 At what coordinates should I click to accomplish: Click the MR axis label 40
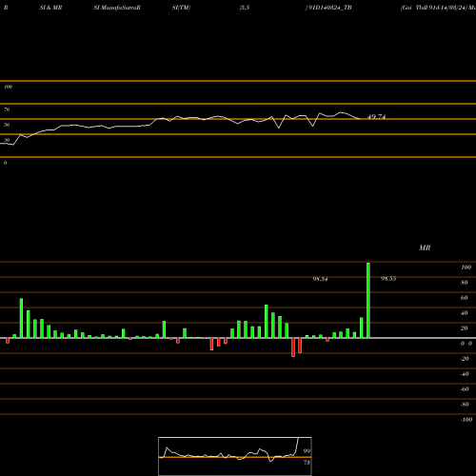point(465,313)
